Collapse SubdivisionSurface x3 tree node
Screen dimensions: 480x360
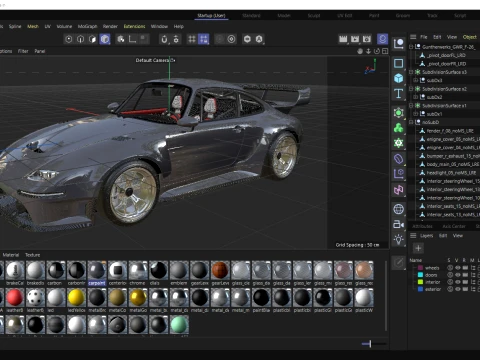pyautogui.click(x=411, y=72)
